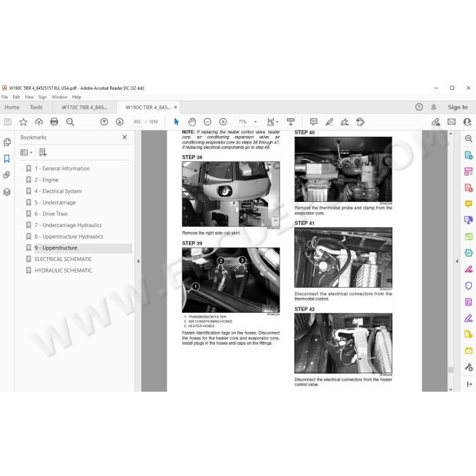Add a sticky note comment
The width and height of the screenshot is (476, 476).
point(313,122)
